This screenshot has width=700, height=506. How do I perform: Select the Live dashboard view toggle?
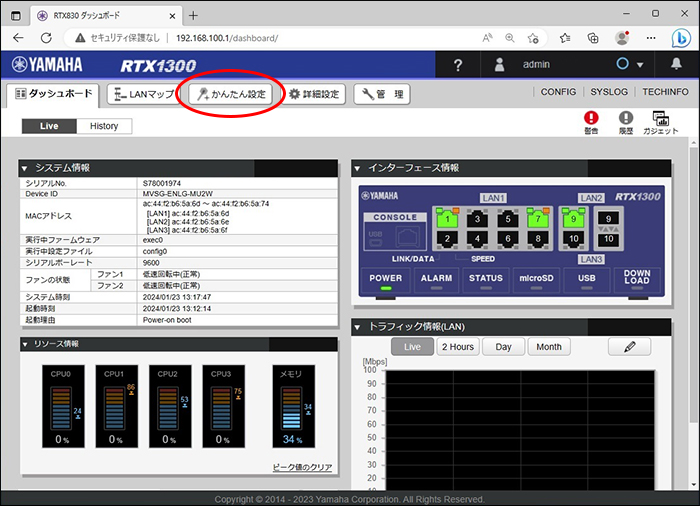[x=49, y=126]
